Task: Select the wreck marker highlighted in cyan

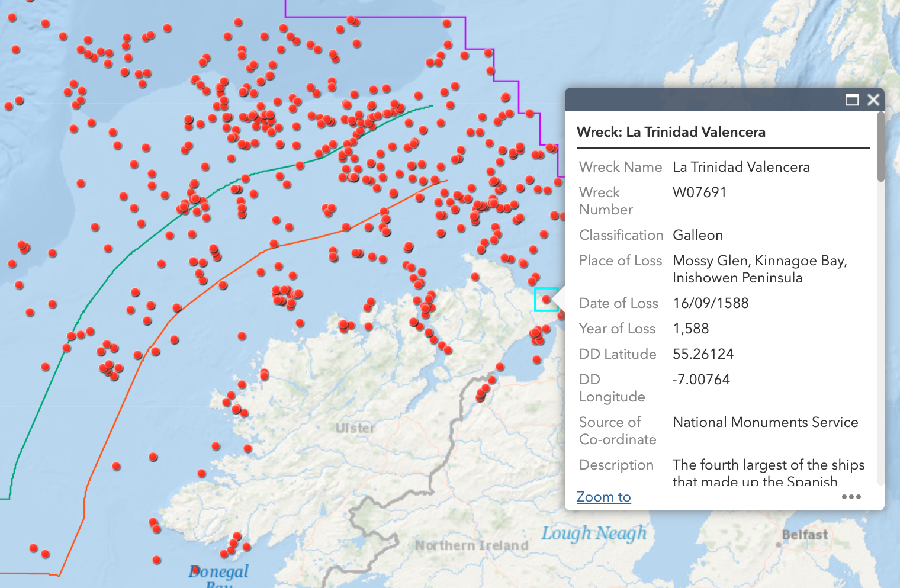Action: click(x=546, y=300)
